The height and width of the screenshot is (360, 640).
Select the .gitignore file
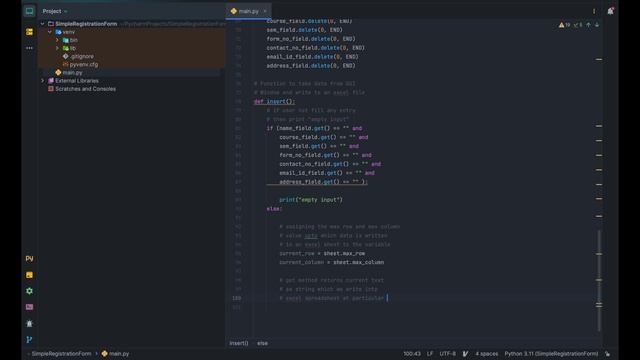click(x=81, y=56)
